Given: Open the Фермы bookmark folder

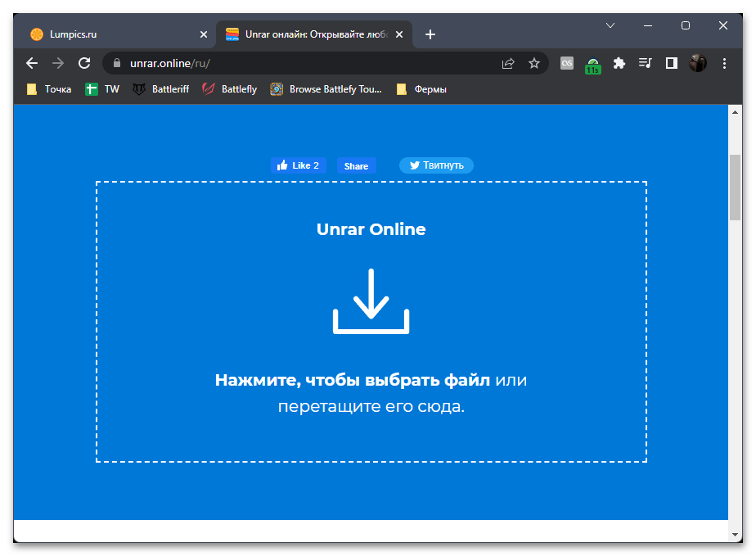Looking at the screenshot, I should click(421, 89).
